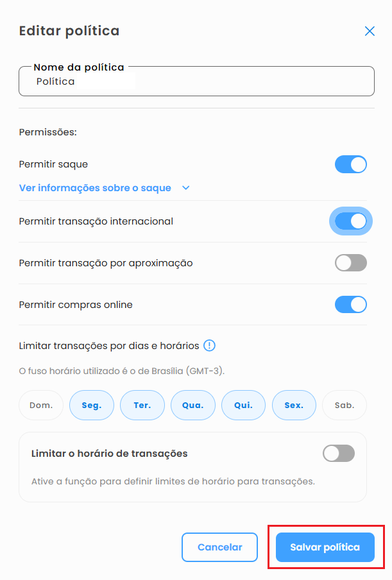Deselect the Seg. day chip
Screen dimensions: 392x580
point(92,405)
